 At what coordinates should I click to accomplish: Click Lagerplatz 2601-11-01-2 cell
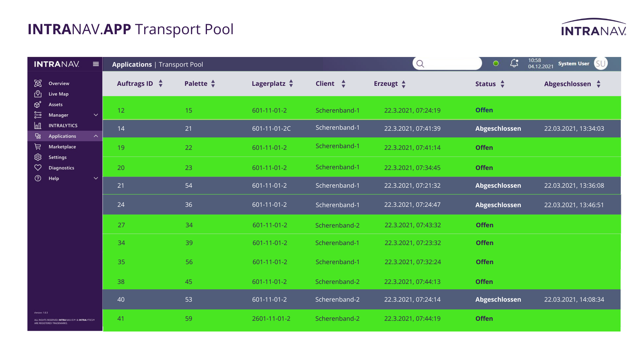(271, 318)
